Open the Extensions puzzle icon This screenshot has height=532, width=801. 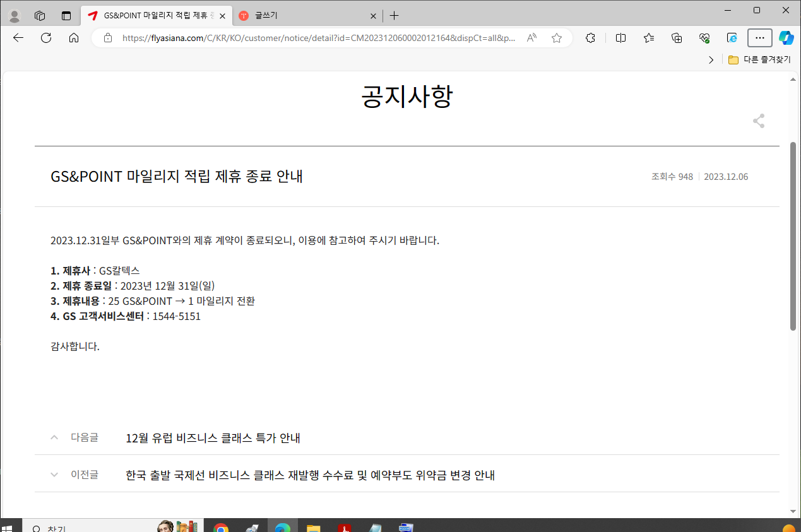point(591,38)
